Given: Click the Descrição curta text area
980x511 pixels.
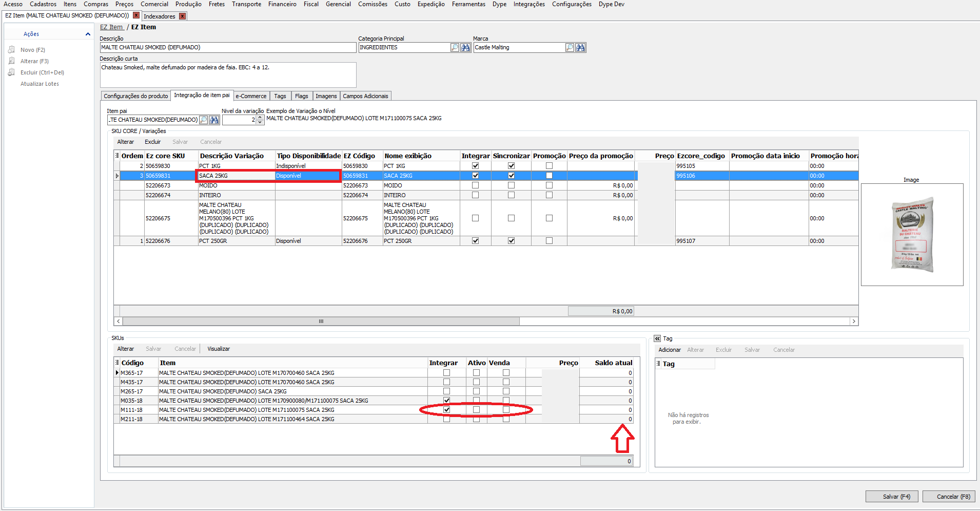Looking at the screenshot, I should [x=228, y=75].
